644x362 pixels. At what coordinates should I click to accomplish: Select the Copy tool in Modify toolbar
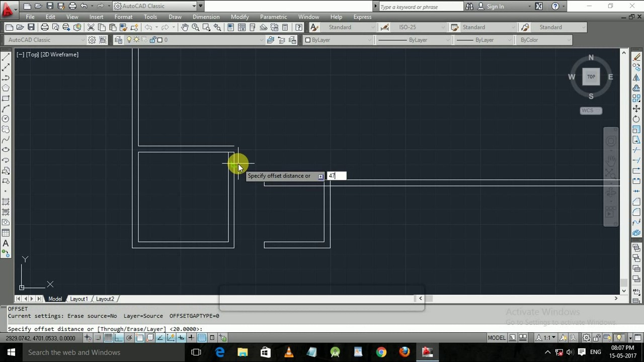636,67
